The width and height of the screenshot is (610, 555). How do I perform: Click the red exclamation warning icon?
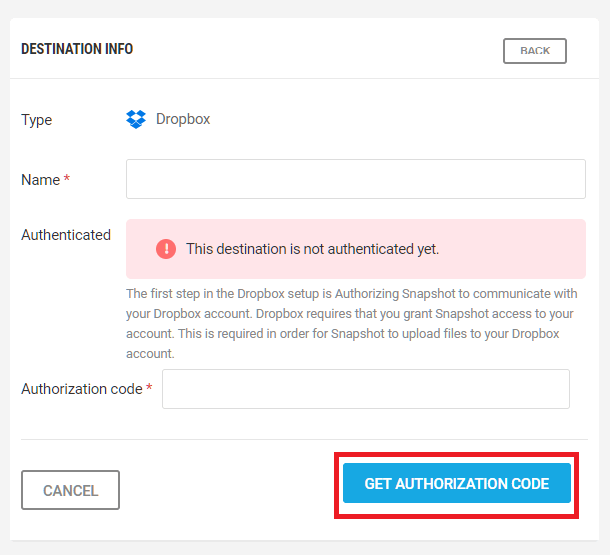pyautogui.click(x=166, y=249)
